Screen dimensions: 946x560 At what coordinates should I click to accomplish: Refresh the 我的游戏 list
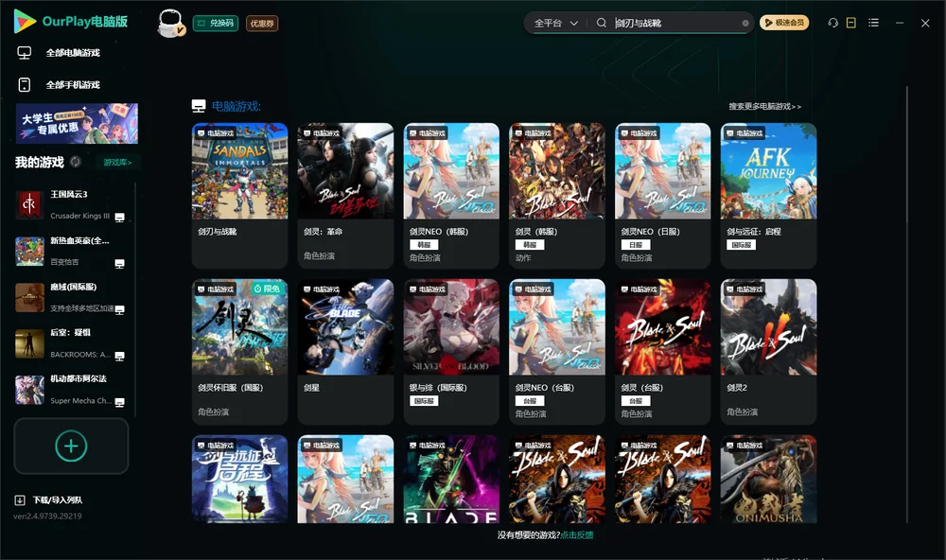tap(76, 162)
